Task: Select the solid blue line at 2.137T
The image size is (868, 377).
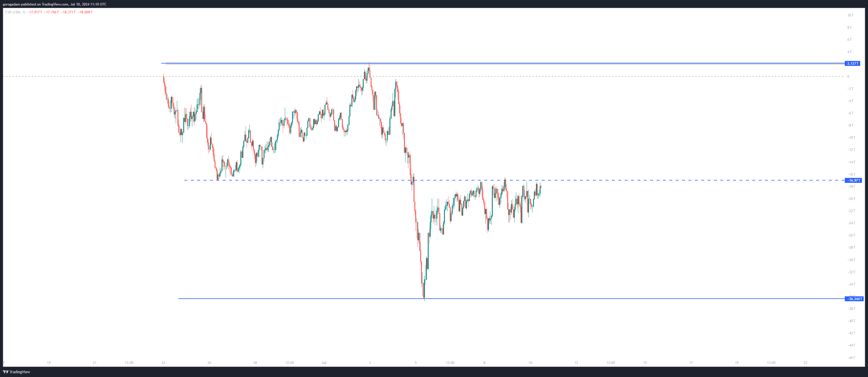Action: 505,63
